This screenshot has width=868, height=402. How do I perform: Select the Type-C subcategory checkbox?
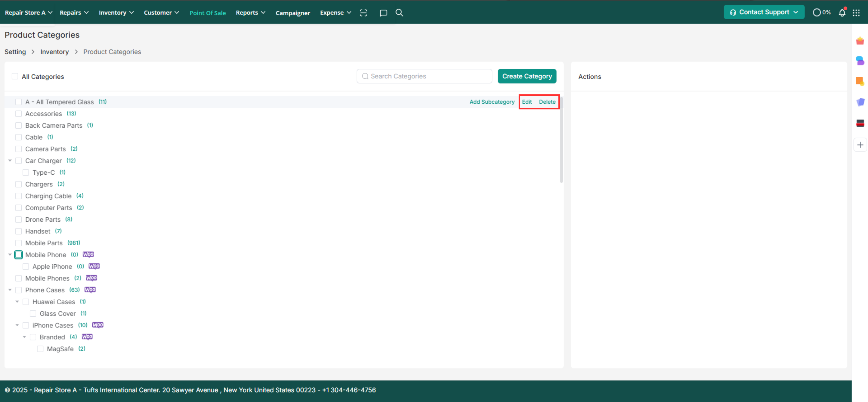click(26, 173)
